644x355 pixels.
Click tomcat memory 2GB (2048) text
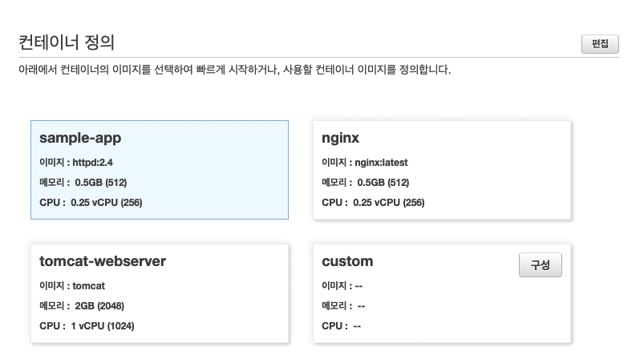82,306
